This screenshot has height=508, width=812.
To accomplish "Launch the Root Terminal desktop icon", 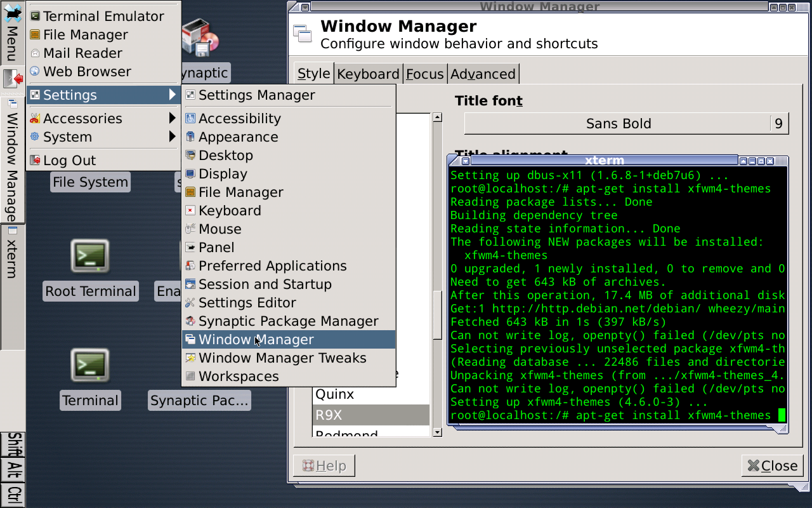I will (x=90, y=267).
